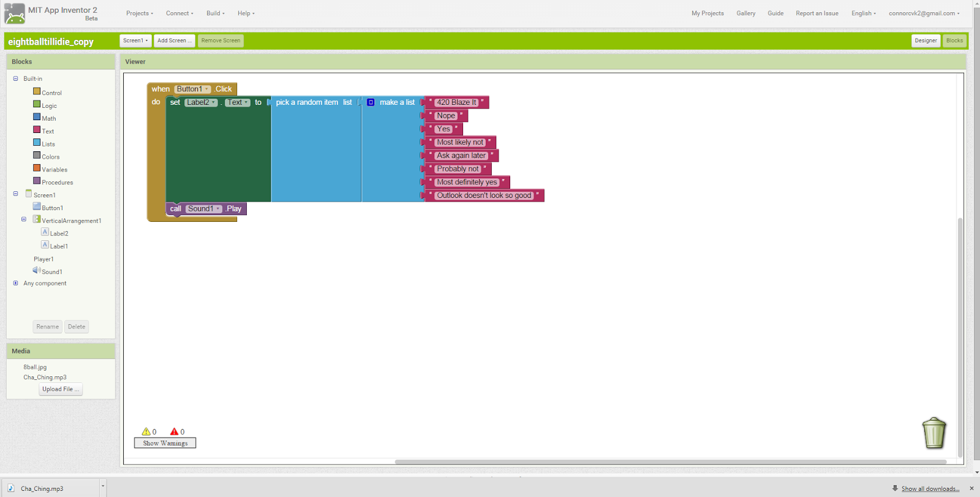The height and width of the screenshot is (497, 980).
Task: Open the connorcvk2@gmail.com account dropdown
Action: 924,13
